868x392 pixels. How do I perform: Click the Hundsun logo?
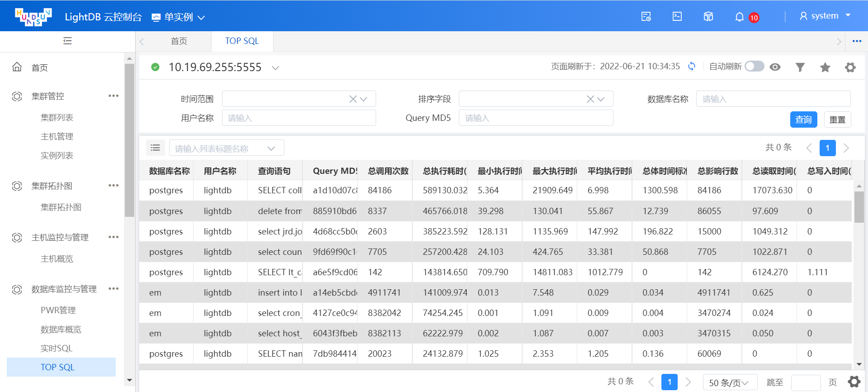point(33,17)
